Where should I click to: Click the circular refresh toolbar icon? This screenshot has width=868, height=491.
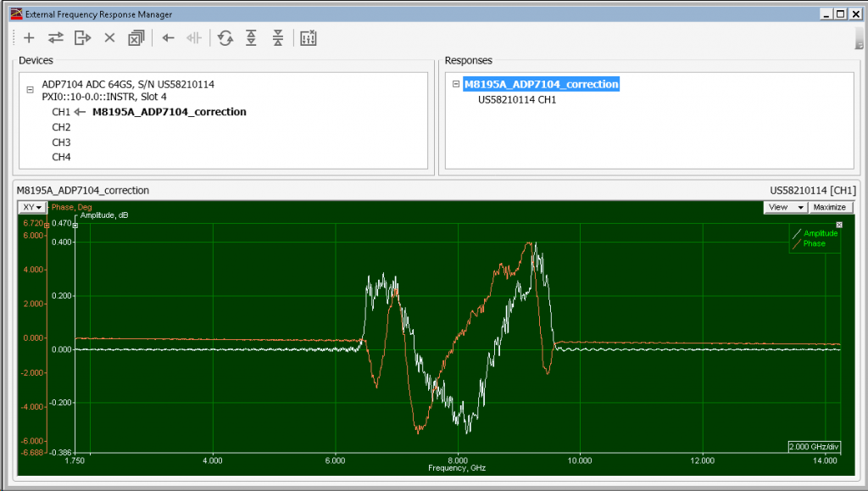pos(225,37)
